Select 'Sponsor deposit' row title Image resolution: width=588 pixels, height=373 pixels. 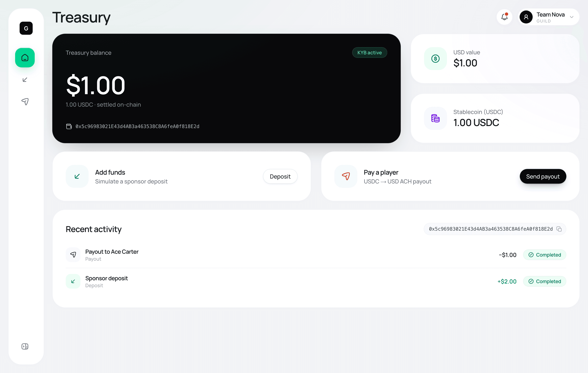106,278
